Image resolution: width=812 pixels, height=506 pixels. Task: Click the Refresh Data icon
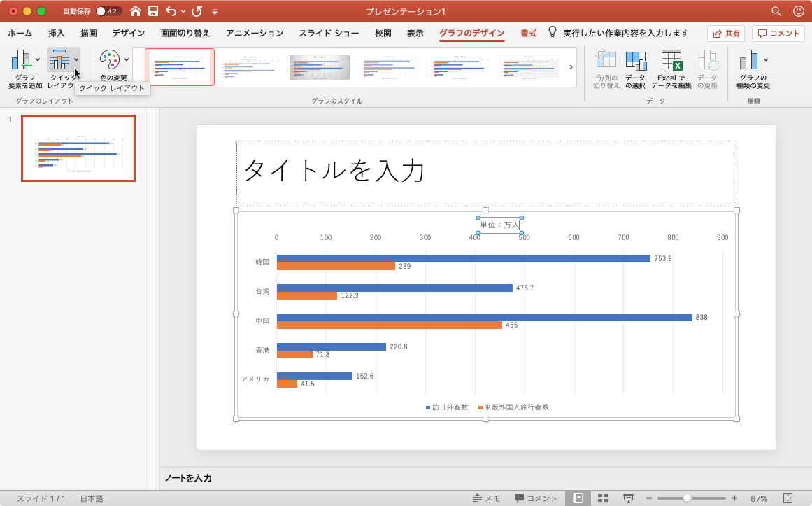pyautogui.click(x=707, y=60)
